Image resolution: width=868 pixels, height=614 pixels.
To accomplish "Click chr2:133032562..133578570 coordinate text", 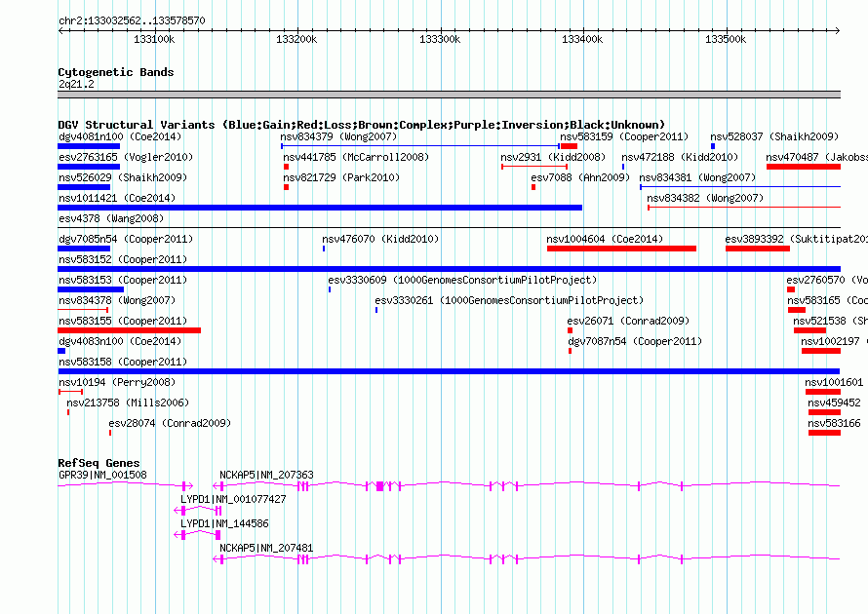I will click(132, 20).
